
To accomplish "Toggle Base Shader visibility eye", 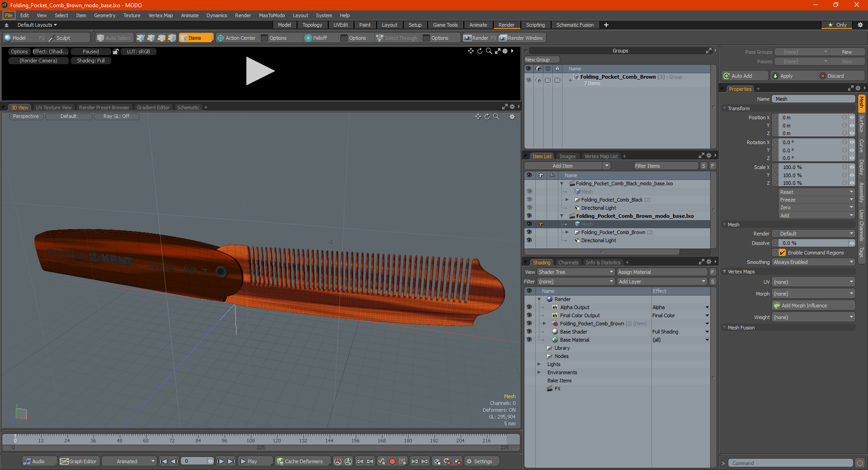I will [529, 331].
